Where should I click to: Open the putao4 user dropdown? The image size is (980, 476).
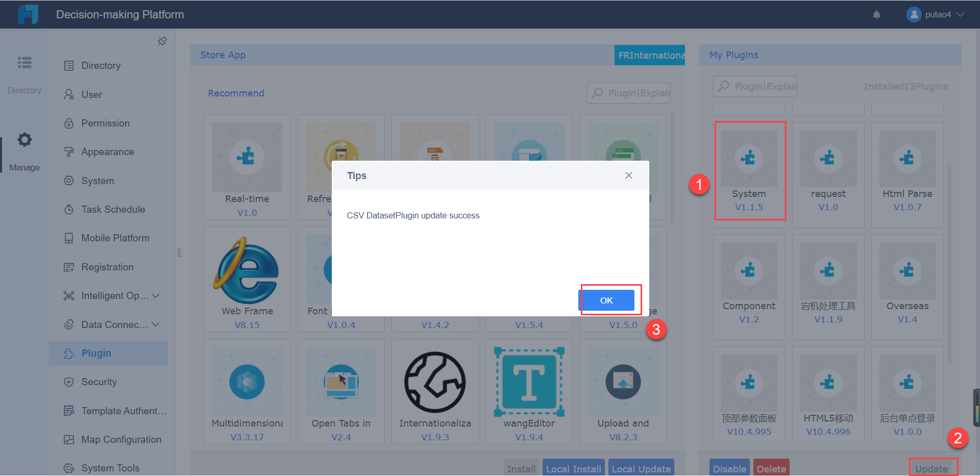[960, 15]
